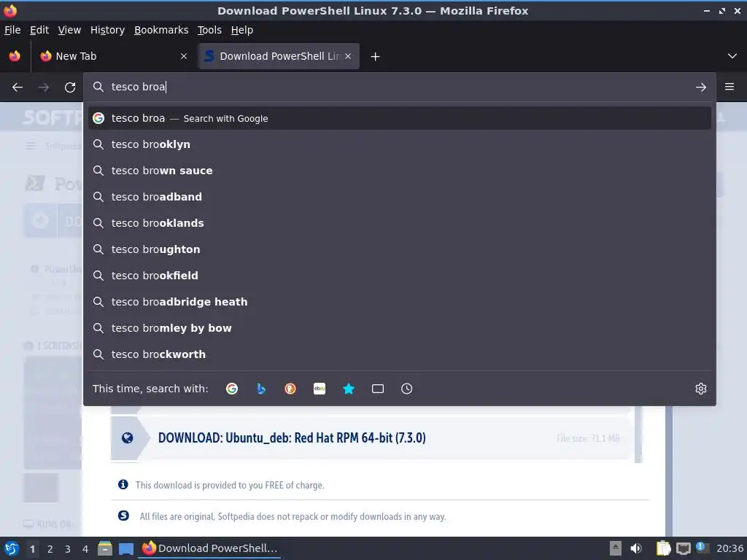
Task: Search this time with Bing icon
Action: tap(261, 389)
